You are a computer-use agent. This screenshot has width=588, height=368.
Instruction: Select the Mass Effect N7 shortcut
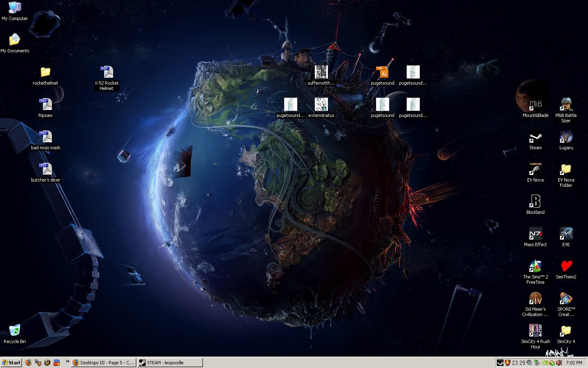(x=535, y=237)
